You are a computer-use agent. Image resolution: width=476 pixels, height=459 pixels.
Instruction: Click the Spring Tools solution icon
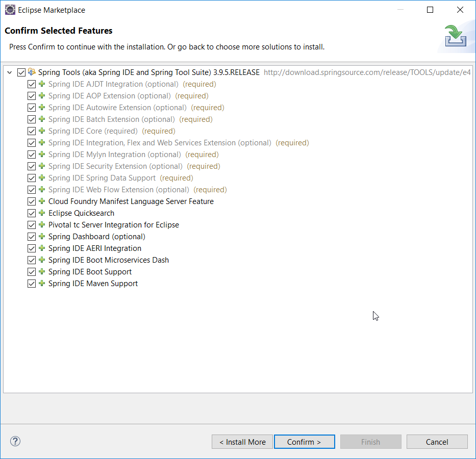pos(32,72)
